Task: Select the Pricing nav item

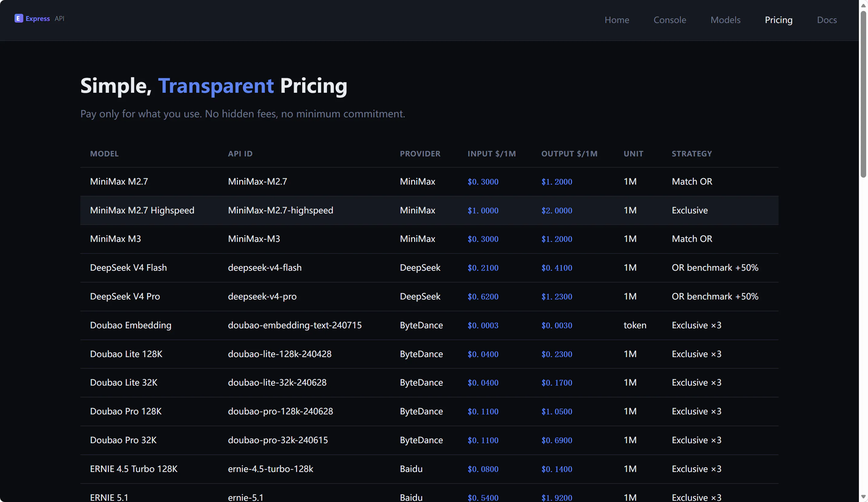Action: (779, 20)
